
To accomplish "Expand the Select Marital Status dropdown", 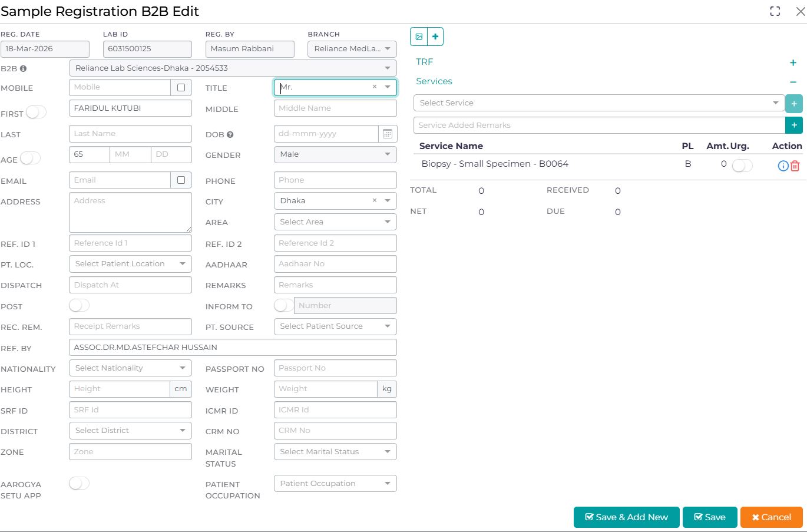I will click(x=335, y=452).
